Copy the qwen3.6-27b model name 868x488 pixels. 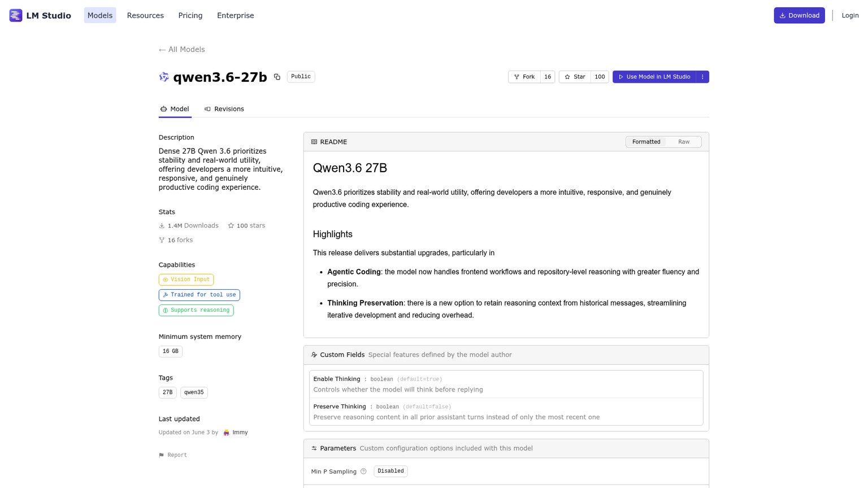(277, 77)
